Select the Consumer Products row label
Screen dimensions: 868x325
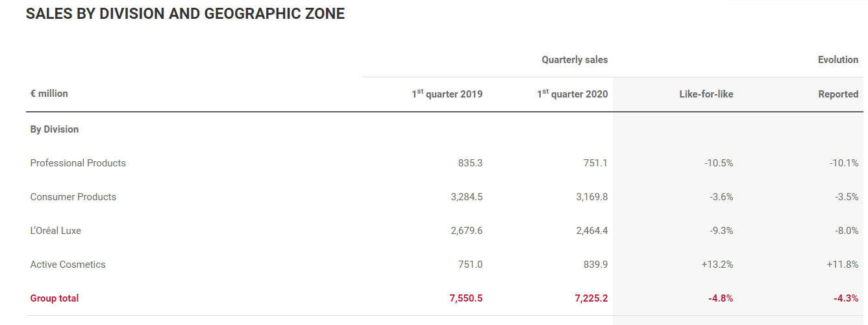point(73,197)
